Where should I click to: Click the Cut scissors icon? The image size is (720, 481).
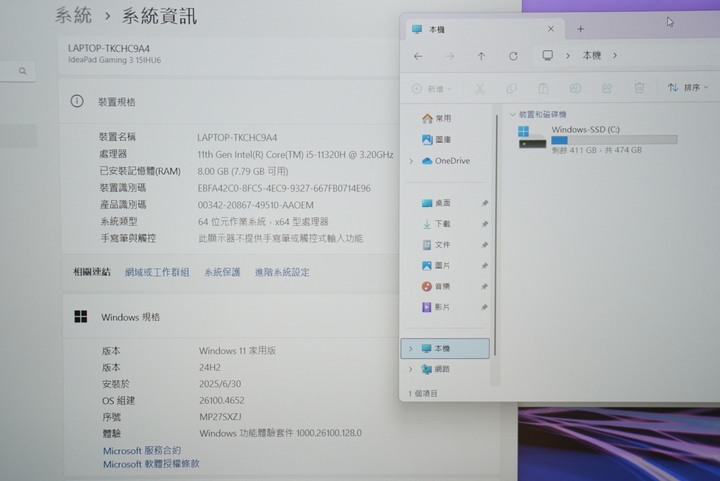[480, 88]
